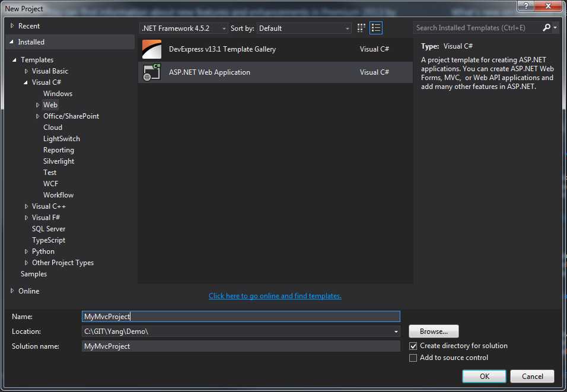Expand the Python node arrow
Screen dimensions: 567x392
26,251
